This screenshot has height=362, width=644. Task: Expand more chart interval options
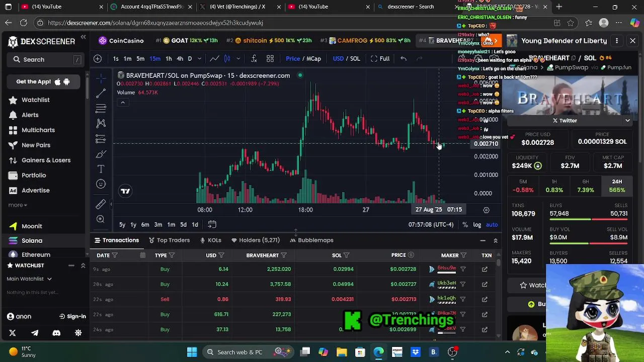[199, 59]
